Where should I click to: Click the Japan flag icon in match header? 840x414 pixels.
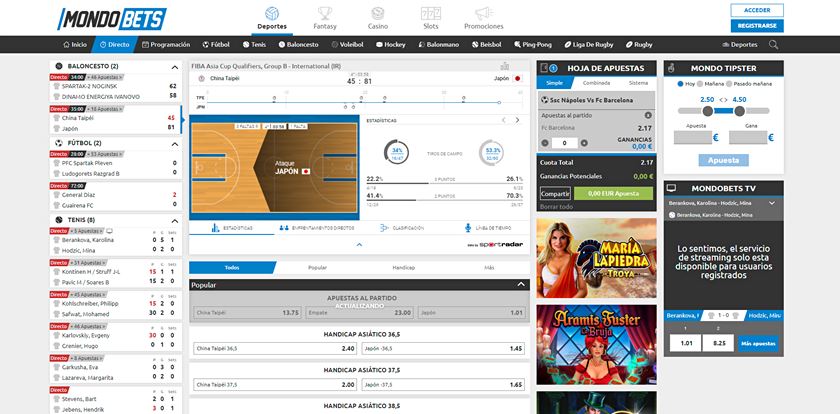518,78
